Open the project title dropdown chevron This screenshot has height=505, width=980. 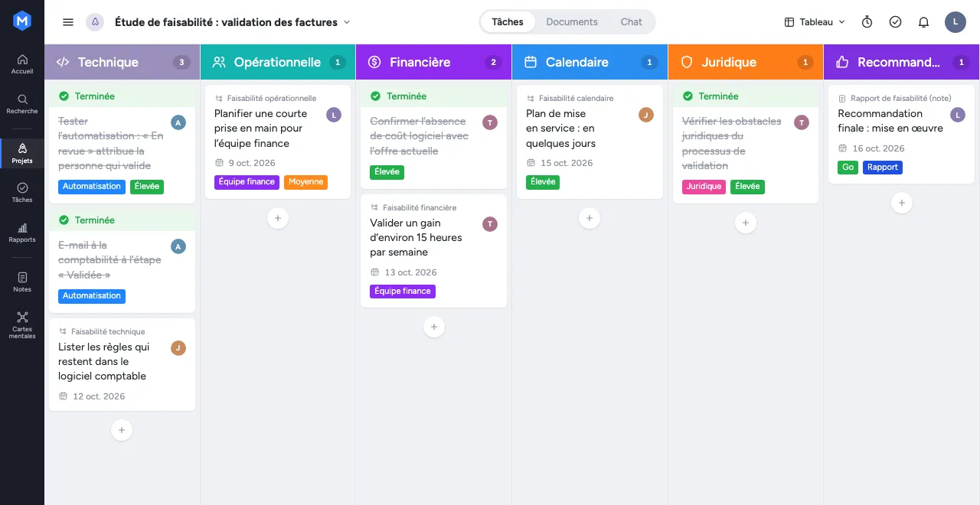[347, 22]
